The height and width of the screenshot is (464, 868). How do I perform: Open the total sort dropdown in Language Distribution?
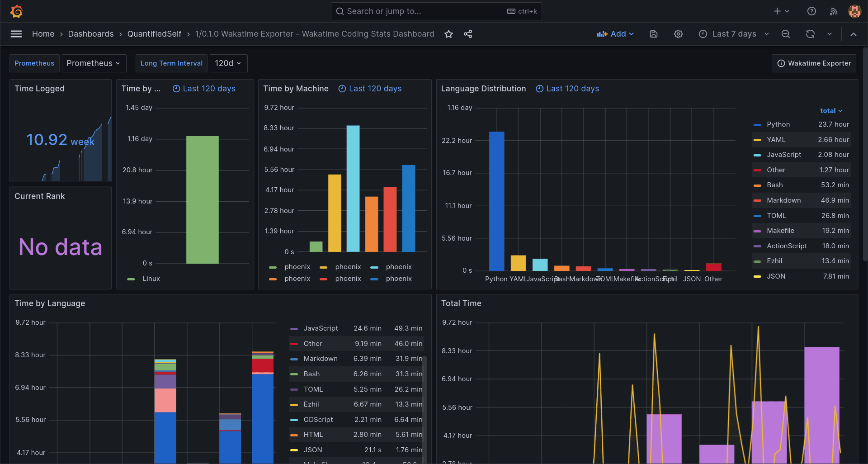click(x=832, y=110)
